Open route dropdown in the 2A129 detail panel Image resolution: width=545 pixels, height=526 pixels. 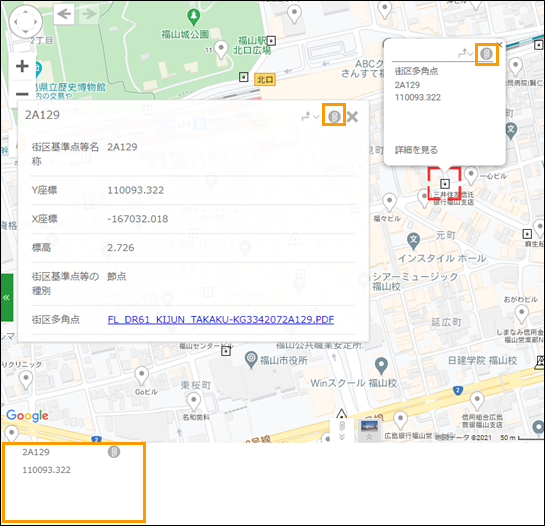coord(310,117)
